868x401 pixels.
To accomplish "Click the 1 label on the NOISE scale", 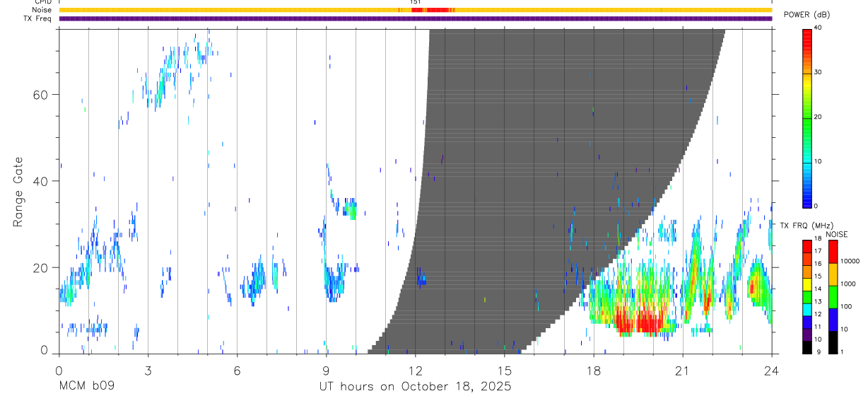I will click(841, 351).
